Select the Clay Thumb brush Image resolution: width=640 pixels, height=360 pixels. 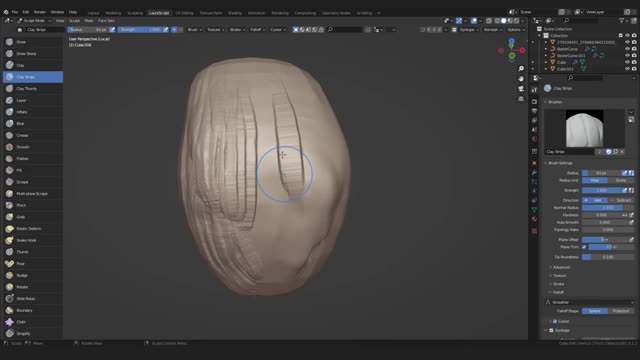33,89
